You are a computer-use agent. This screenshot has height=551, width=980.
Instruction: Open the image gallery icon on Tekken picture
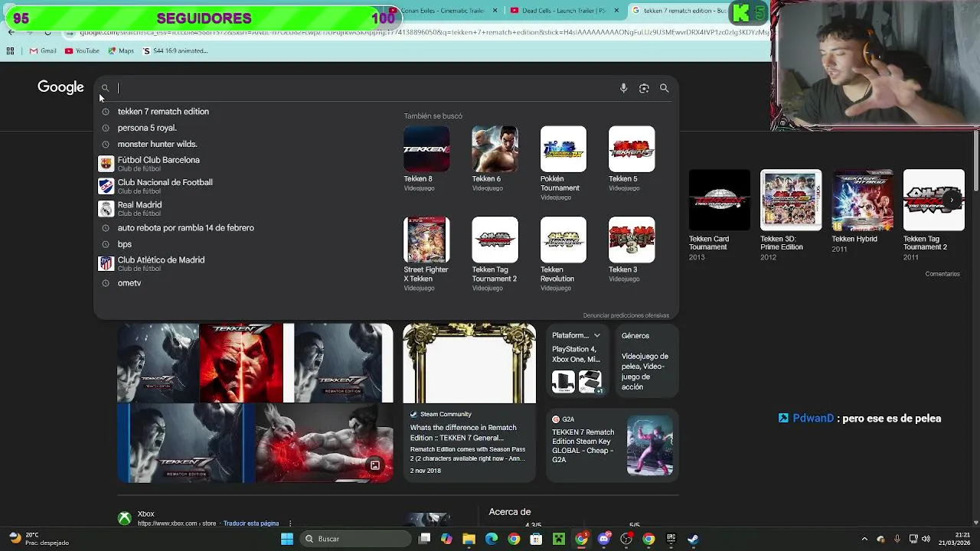click(375, 465)
